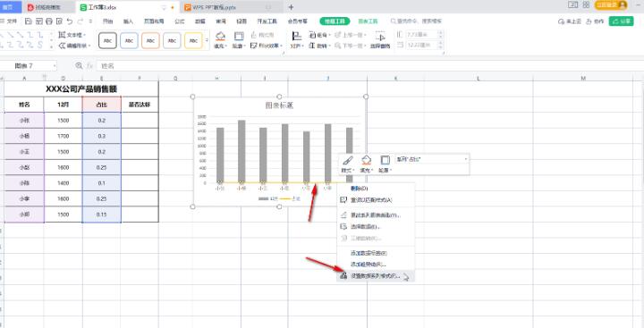This screenshot has width=644, height=328.
Task: Click the 协作 collaborate button
Action: click(595, 21)
